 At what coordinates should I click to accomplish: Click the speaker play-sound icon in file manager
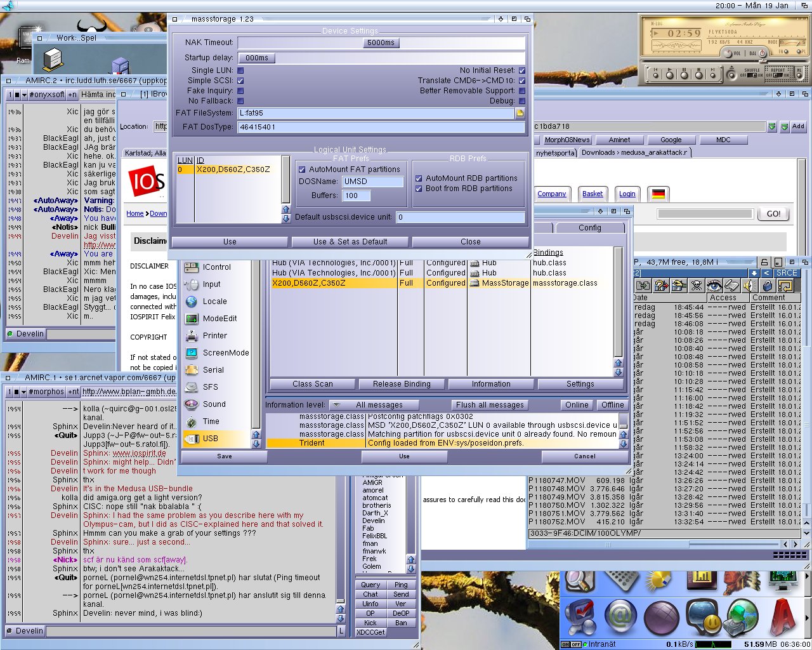[x=750, y=286]
